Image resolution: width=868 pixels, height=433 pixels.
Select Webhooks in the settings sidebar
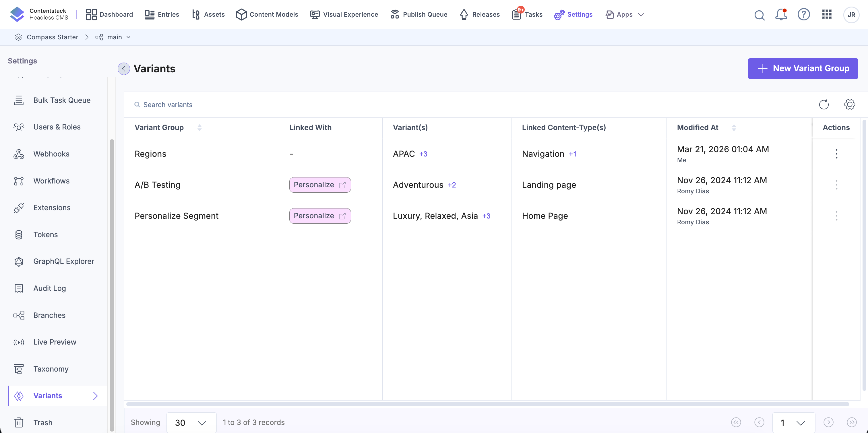[x=51, y=154]
